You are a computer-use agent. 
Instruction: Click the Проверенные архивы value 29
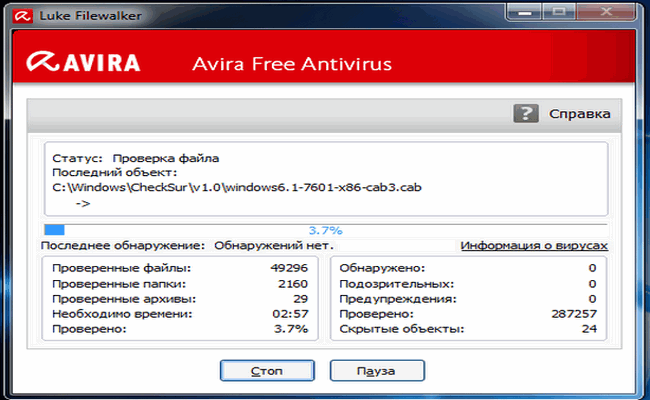pyautogui.click(x=300, y=299)
